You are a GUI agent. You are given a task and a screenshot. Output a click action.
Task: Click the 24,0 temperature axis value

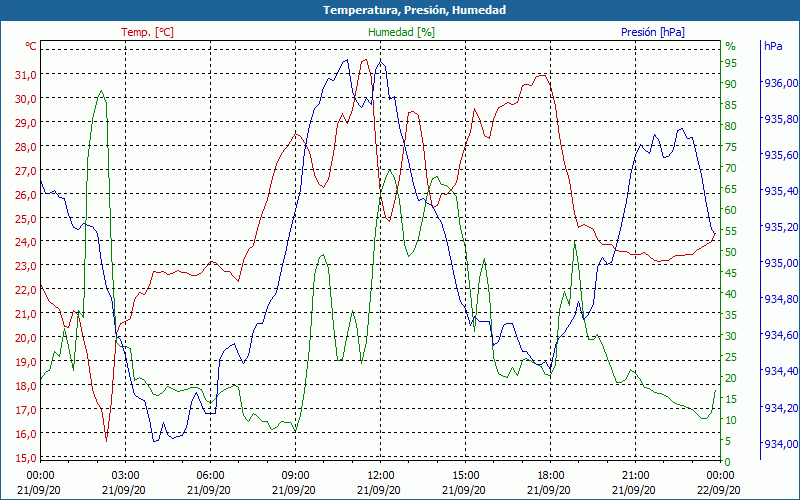pyautogui.click(x=26, y=242)
